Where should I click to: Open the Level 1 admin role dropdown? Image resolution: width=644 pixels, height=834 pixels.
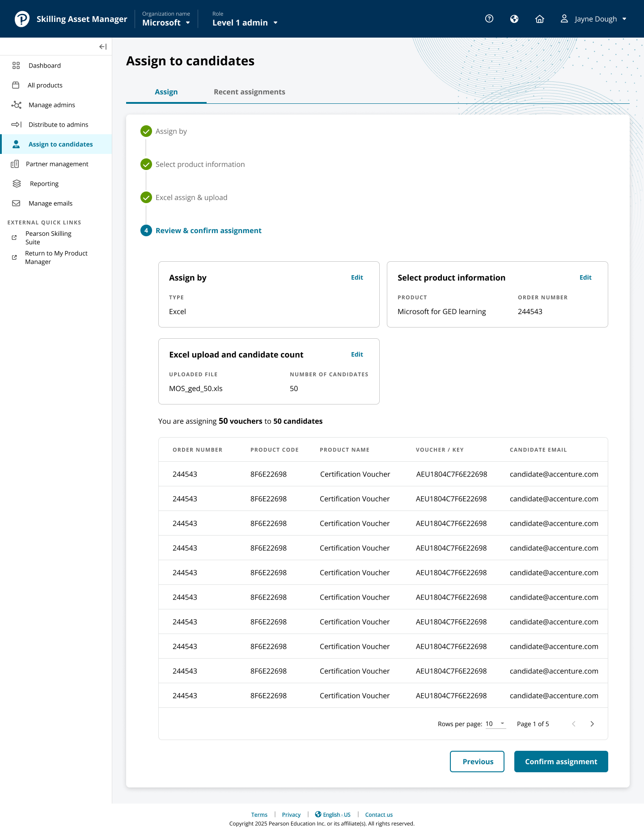tap(245, 22)
